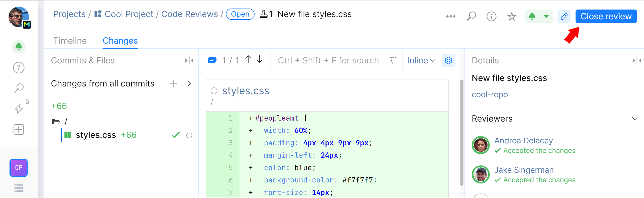Click the '+66' added lines summary
This screenshot has height=198, width=644.
pos(59,106)
